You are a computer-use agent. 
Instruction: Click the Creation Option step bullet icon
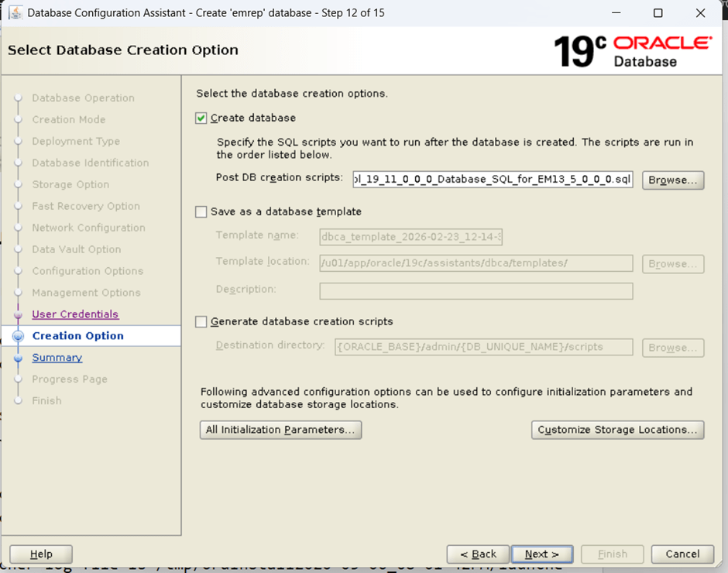click(19, 336)
